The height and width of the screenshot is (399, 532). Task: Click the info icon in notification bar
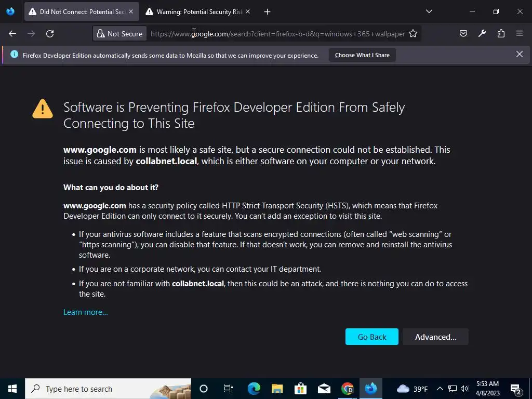click(x=14, y=54)
